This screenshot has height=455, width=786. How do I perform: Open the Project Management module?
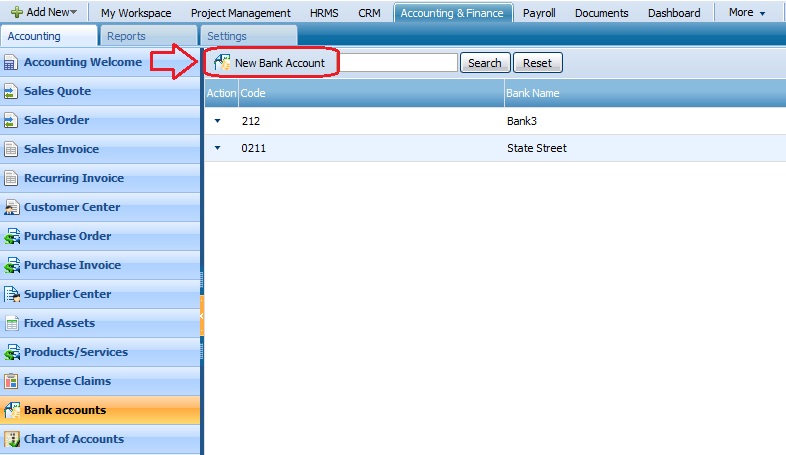point(241,13)
